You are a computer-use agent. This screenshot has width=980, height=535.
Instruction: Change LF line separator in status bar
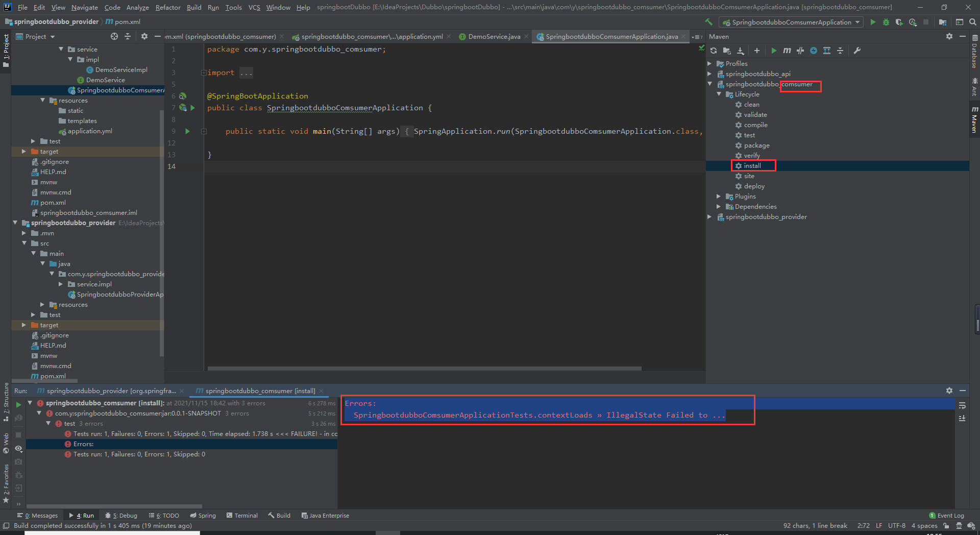[x=879, y=526]
